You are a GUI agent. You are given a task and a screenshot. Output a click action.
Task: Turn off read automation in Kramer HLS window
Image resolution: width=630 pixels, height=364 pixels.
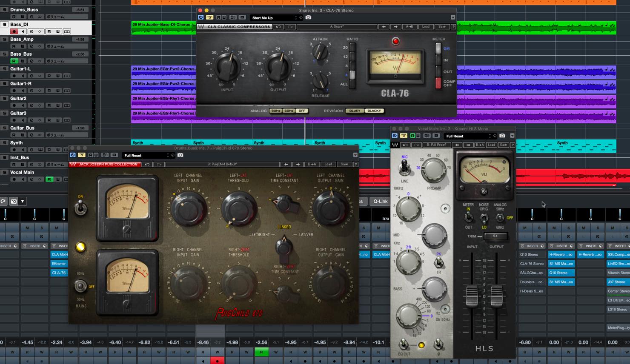point(412,136)
